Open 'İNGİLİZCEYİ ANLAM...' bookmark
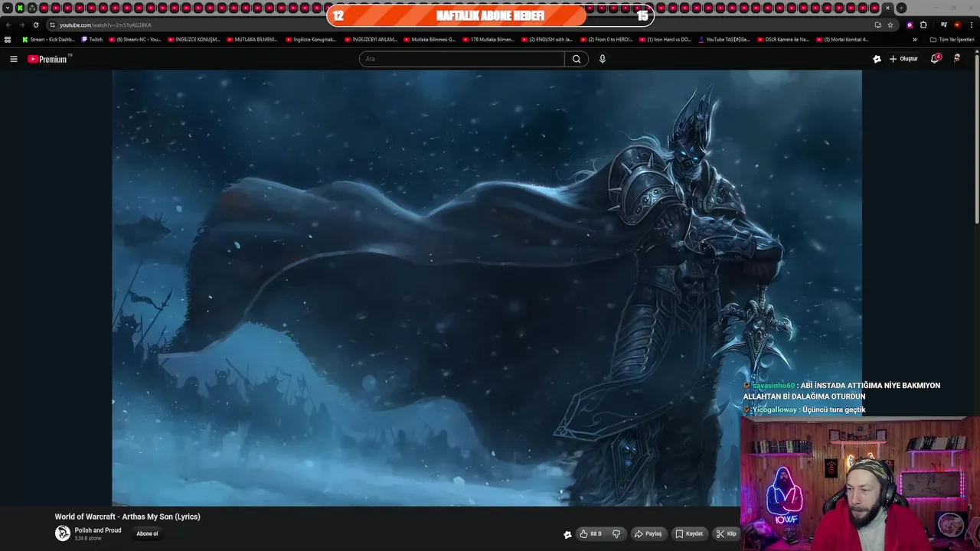Image resolution: width=980 pixels, height=551 pixels. (x=371, y=39)
